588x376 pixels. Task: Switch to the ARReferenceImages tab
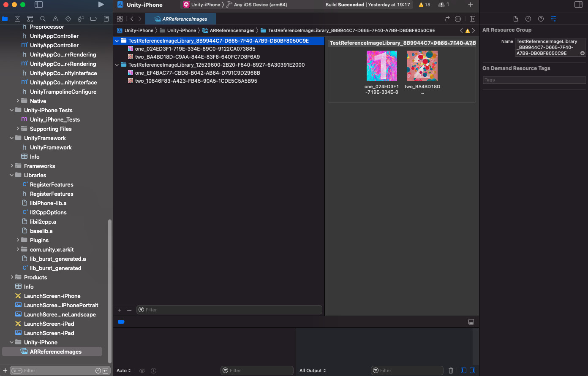tap(180, 19)
